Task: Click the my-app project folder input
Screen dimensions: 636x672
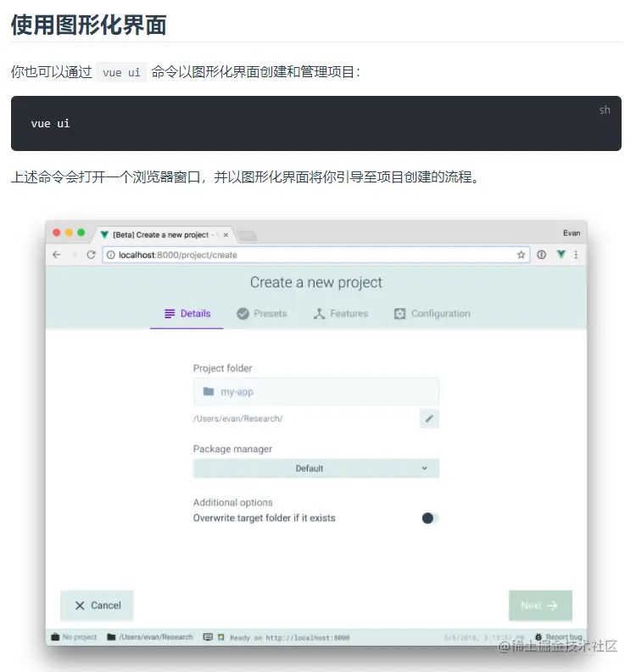Action: (x=316, y=392)
